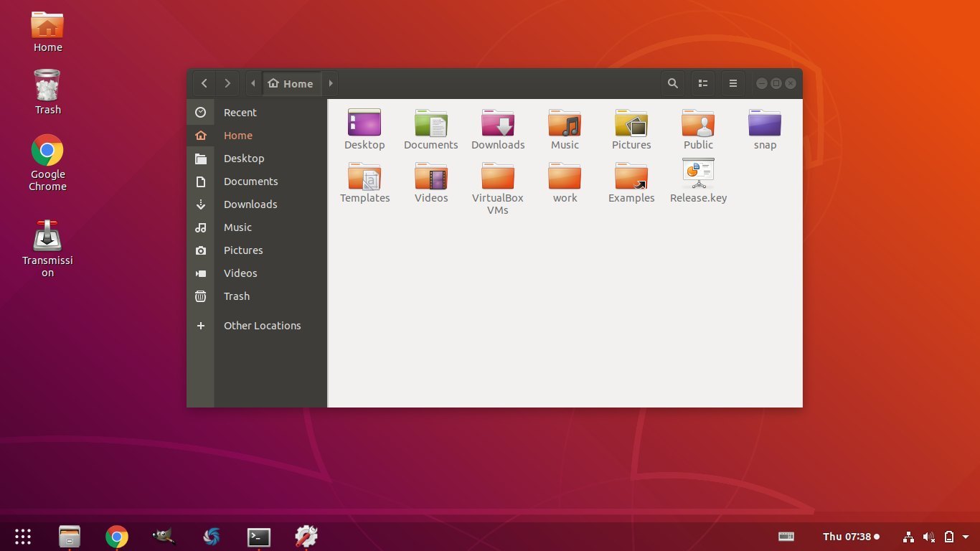Select Documents in the sidebar
The image size is (980, 551).
(x=257, y=182)
